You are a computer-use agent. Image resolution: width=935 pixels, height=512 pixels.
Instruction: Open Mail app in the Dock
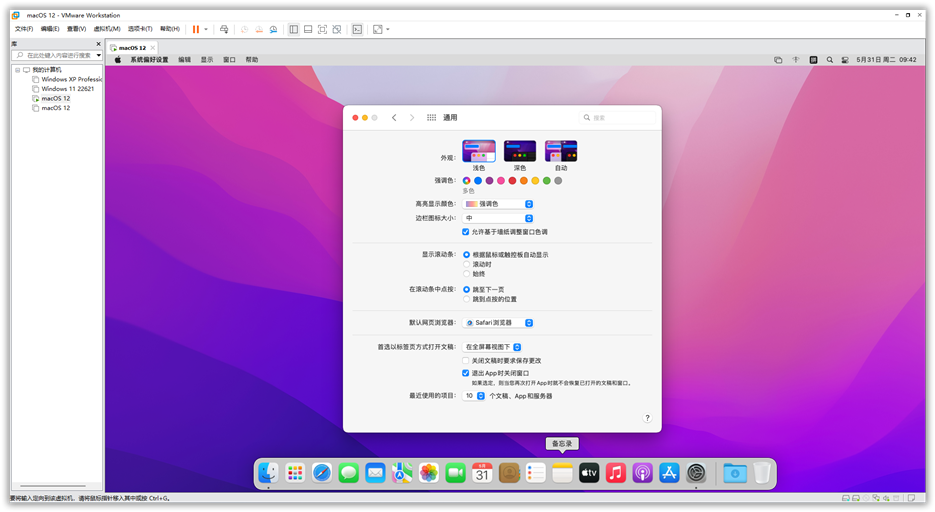point(375,473)
